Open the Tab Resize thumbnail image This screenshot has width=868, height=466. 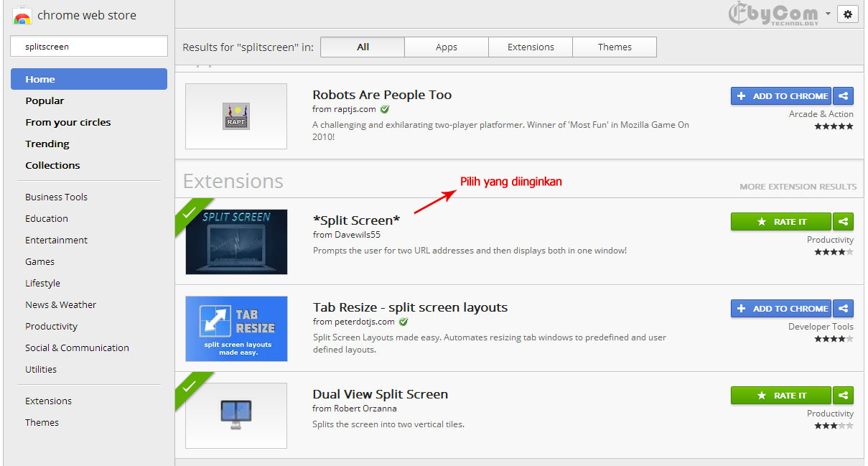click(x=236, y=329)
